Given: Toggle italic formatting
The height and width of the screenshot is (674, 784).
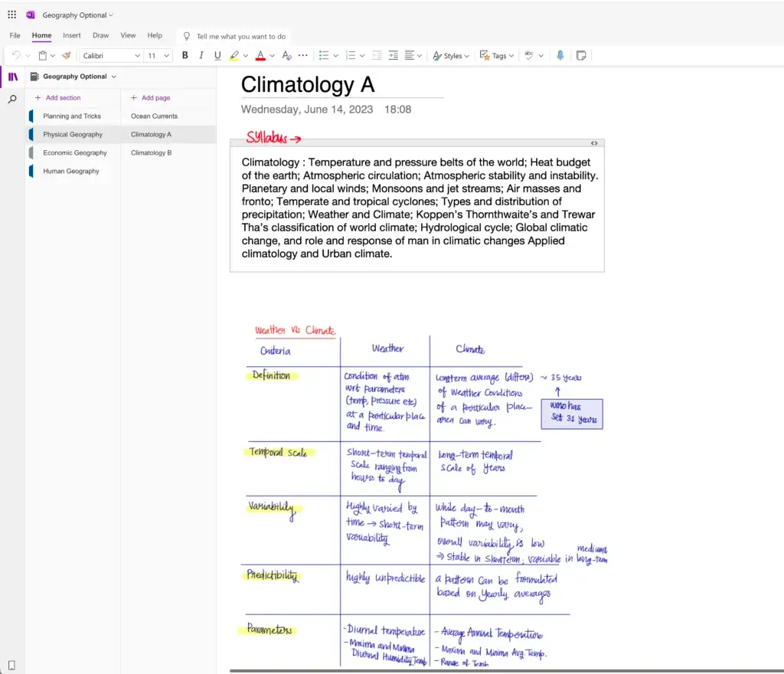Looking at the screenshot, I should 200,55.
